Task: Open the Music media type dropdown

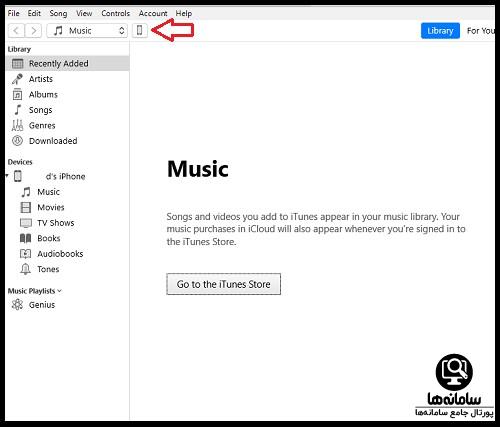Action: [x=87, y=31]
